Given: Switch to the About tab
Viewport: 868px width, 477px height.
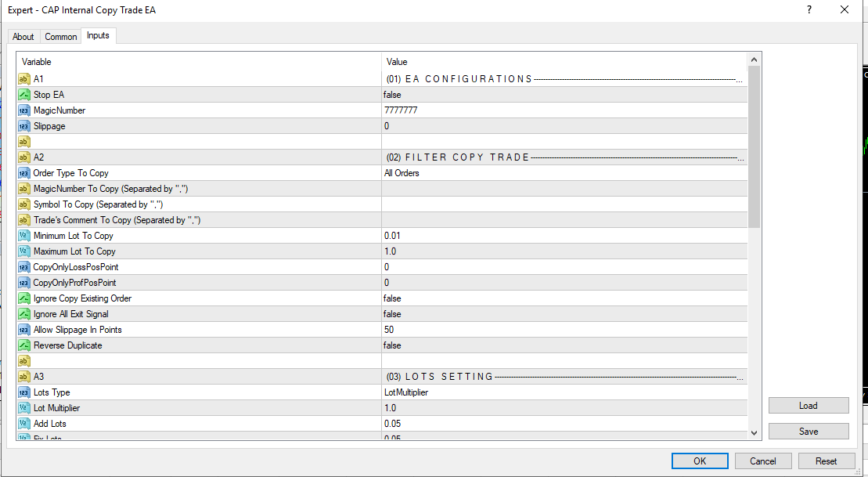Looking at the screenshot, I should click(x=23, y=37).
